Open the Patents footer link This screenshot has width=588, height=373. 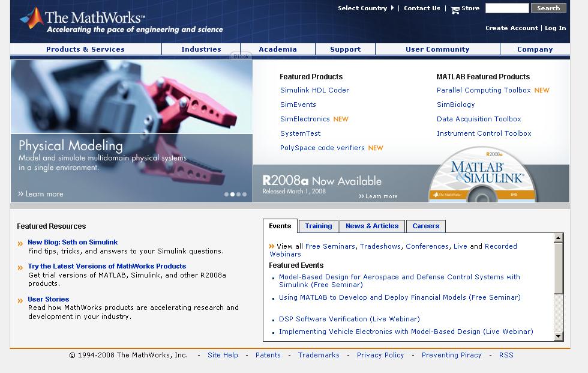(268, 355)
